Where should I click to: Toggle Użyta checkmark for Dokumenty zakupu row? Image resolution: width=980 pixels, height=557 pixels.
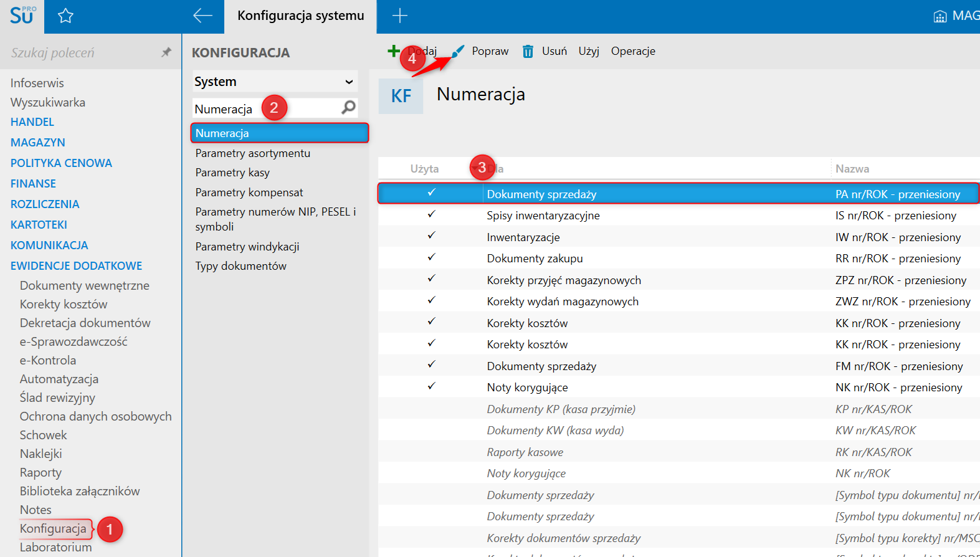click(431, 257)
